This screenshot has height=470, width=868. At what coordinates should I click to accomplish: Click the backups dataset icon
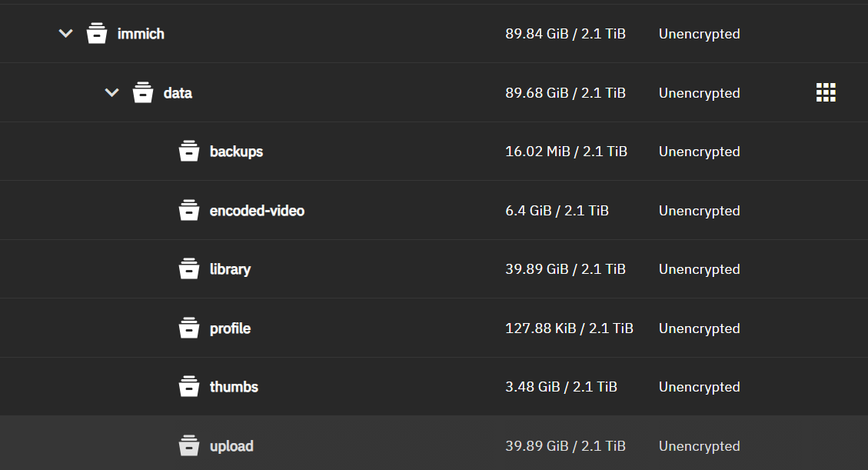pyautogui.click(x=189, y=151)
